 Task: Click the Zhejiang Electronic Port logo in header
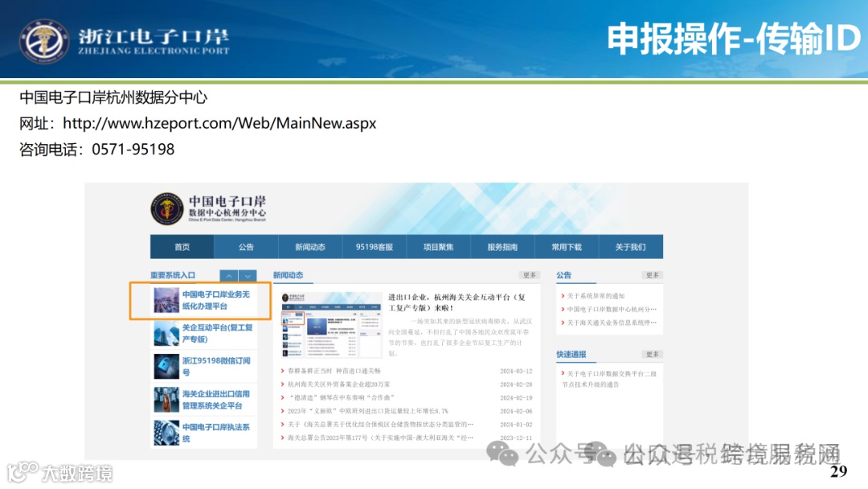tap(125, 42)
